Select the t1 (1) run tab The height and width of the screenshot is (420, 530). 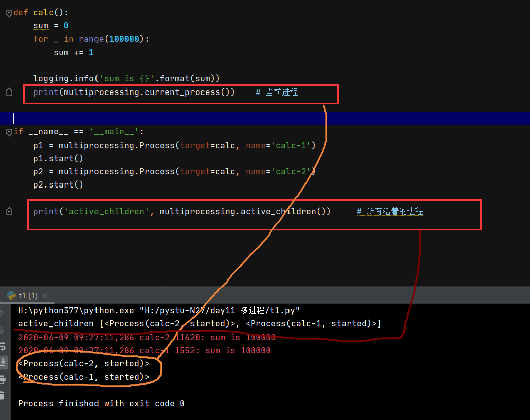[x=28, y=295]
